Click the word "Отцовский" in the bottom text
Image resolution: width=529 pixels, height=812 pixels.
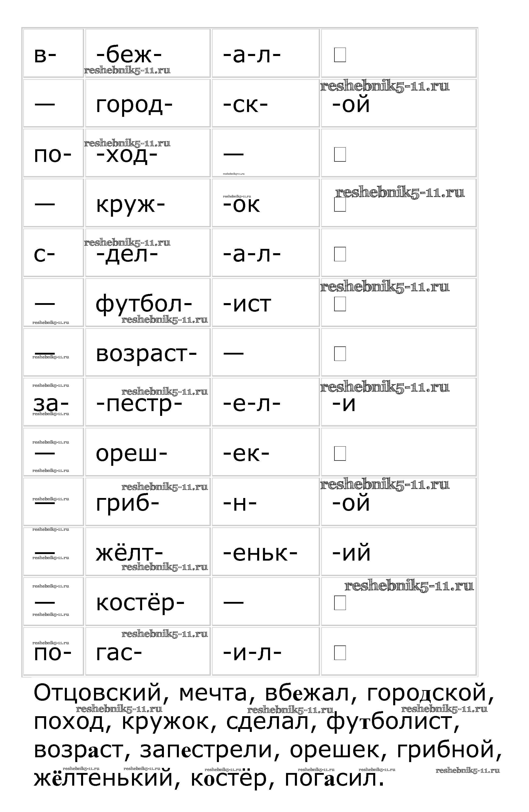[97, 693]
